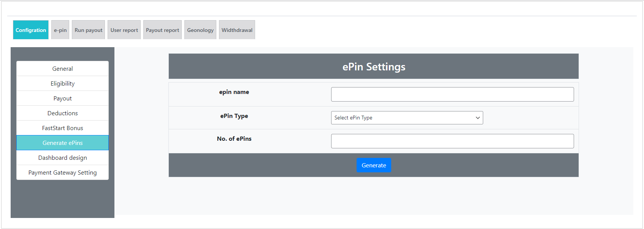Open Eligibility settings in the sidebar
The width and height of the screenshot is (644, 229).
62,84
